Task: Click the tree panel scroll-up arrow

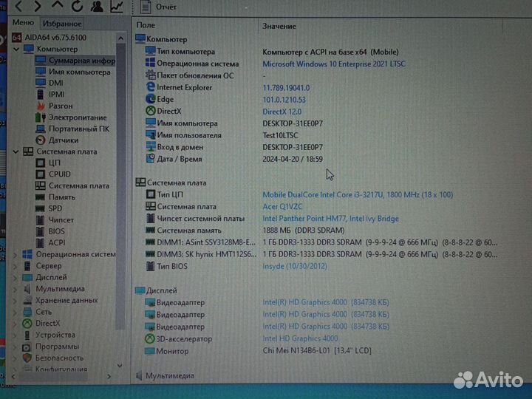Action: tap(120, 38)
